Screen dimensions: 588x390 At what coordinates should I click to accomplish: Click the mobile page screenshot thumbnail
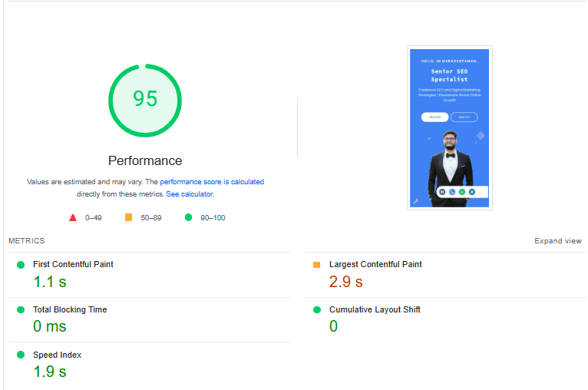[450, 127]
